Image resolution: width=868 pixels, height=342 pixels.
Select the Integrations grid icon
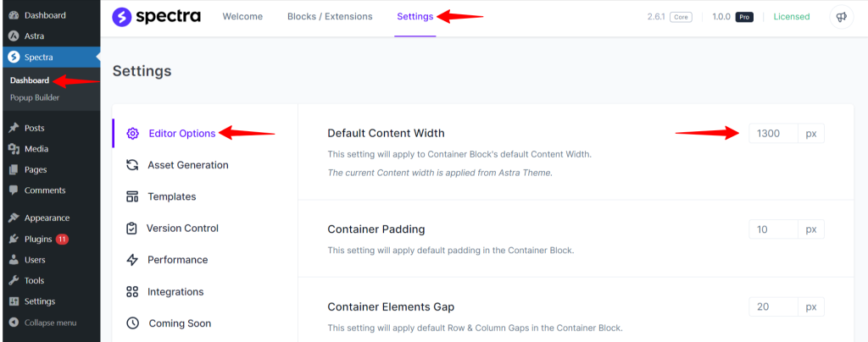[132, 292]
